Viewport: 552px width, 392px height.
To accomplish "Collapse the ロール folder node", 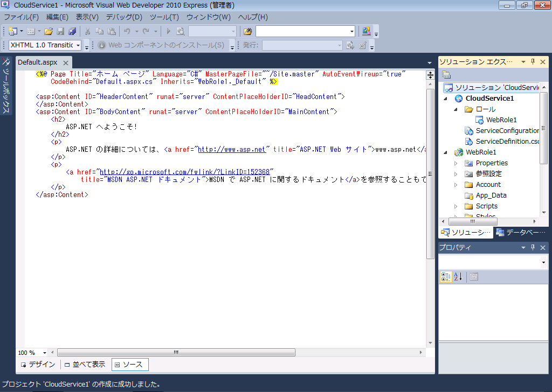I will [x=456, y=109].
